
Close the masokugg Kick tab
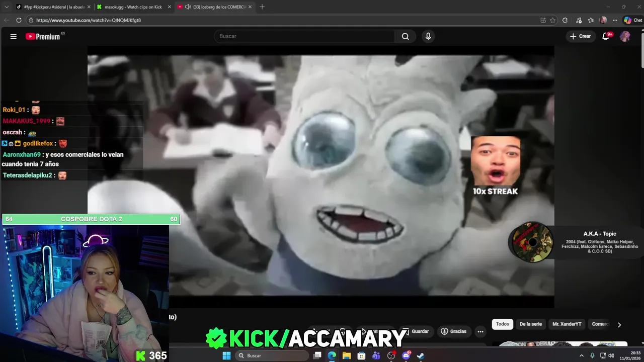169,7
